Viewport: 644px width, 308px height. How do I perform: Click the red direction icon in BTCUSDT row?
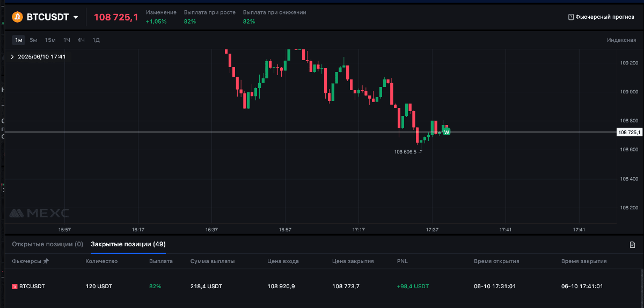pos(15,287)
